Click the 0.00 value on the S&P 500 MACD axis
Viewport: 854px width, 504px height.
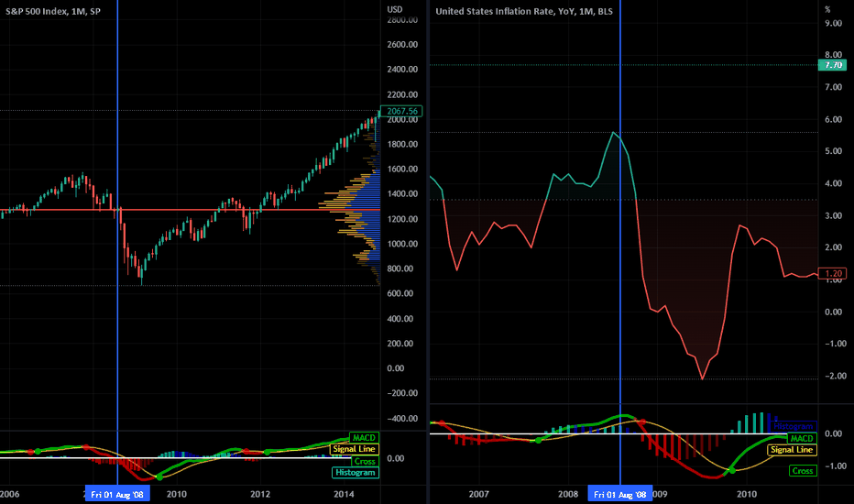pos(396,458)
